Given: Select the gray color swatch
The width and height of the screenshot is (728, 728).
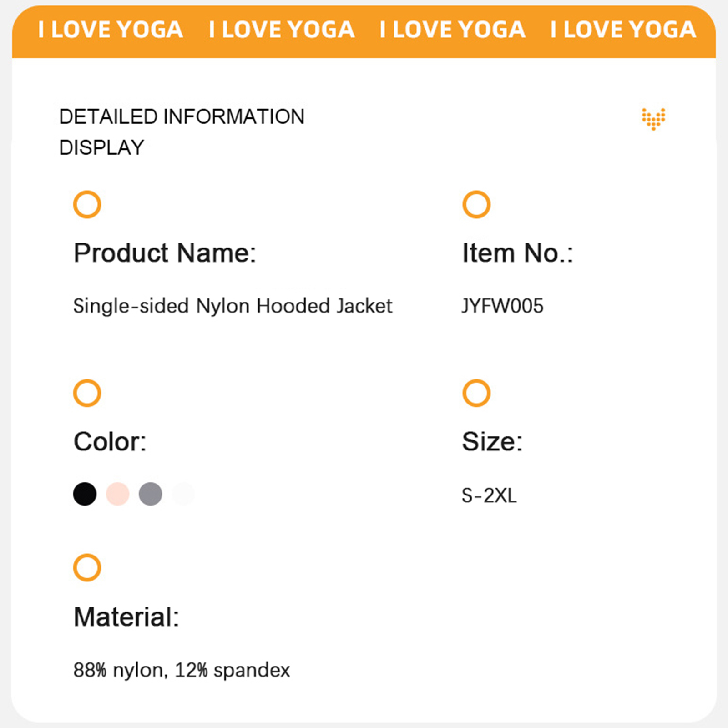Looking at the screenshot, I should pyautogui.click(x=151, y=494).
